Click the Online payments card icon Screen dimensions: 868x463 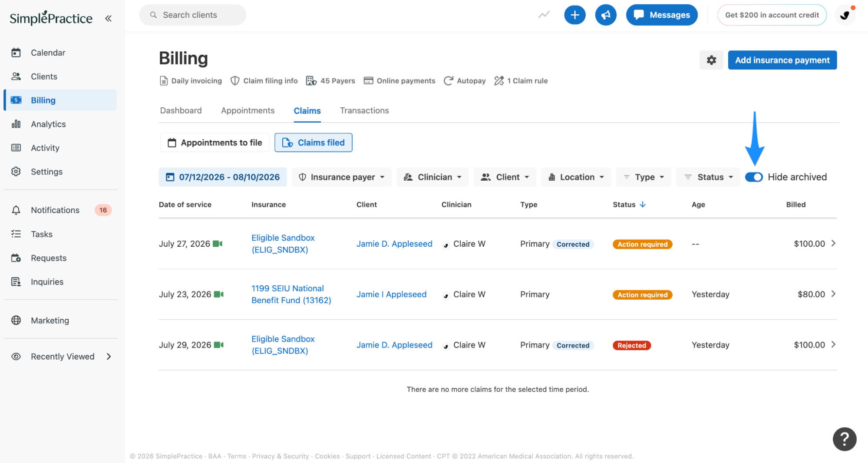368,81
